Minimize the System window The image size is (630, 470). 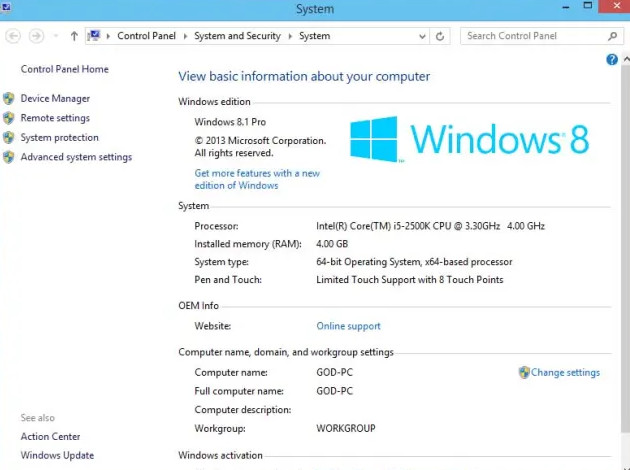click(x=566, y=7)
